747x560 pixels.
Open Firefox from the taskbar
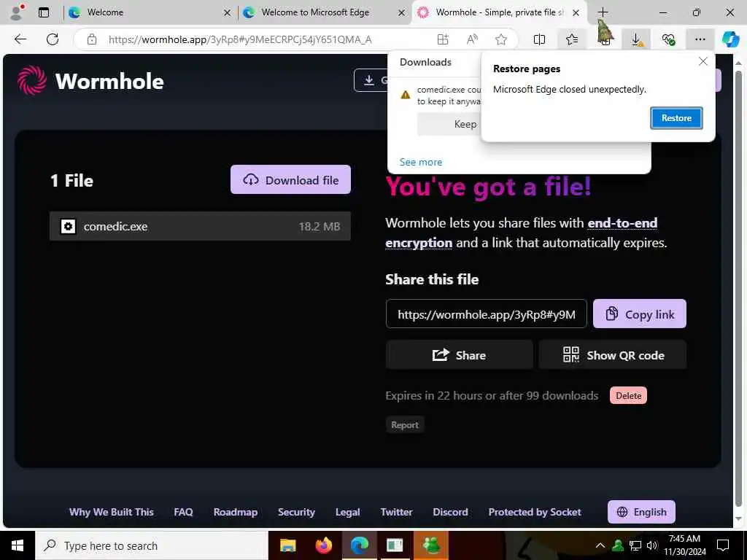tap(324, 545)
